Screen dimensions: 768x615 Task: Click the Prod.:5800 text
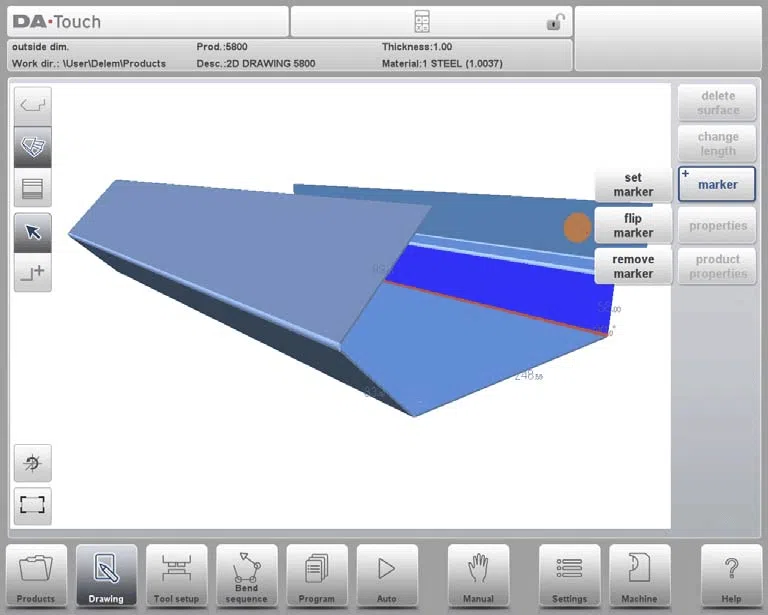tap(222, 47)
